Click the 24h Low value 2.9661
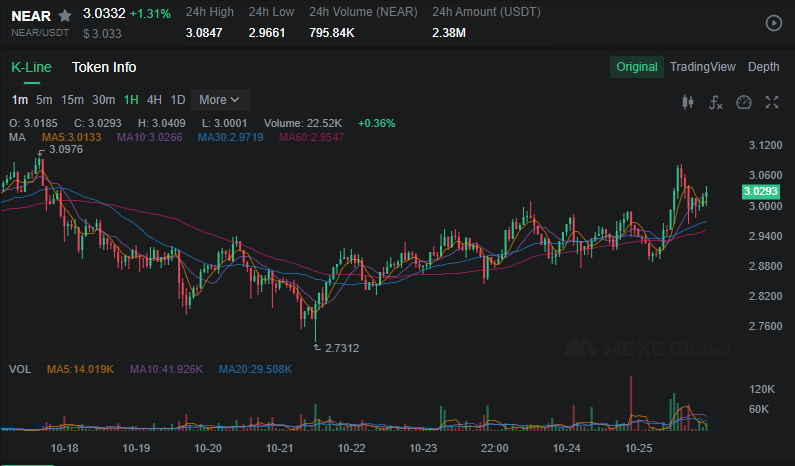Image resolution: width=795 pixels, height=466 pixels. point(267,33)
